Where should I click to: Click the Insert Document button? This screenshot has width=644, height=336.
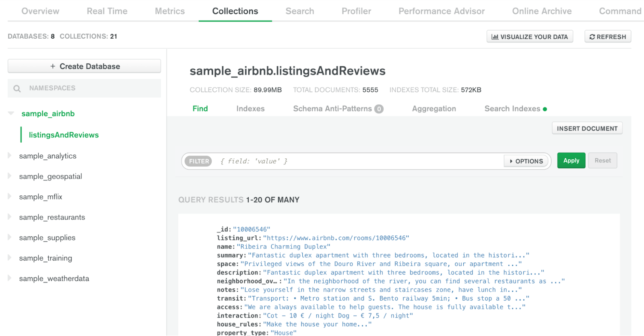587,129
